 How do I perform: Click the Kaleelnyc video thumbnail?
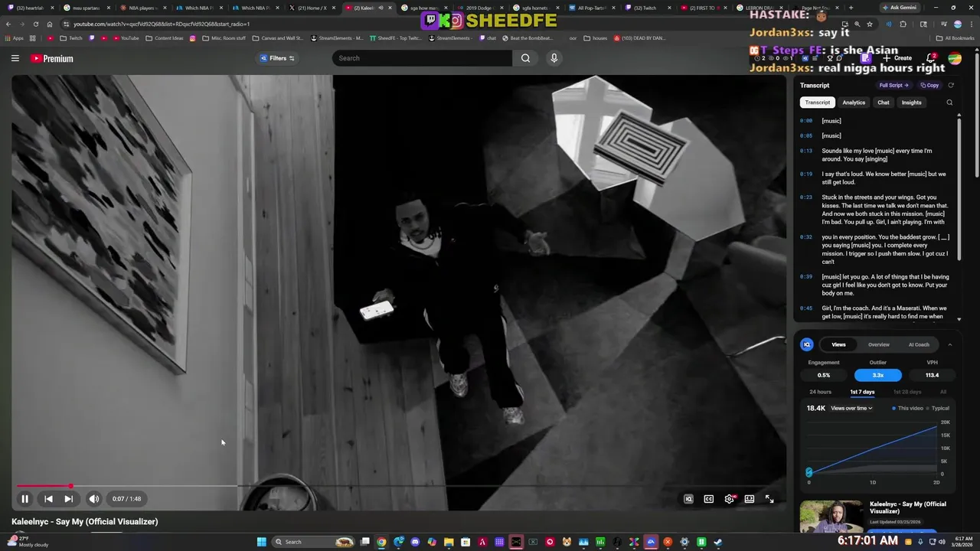pyautogui.click(x=831, y=517)
